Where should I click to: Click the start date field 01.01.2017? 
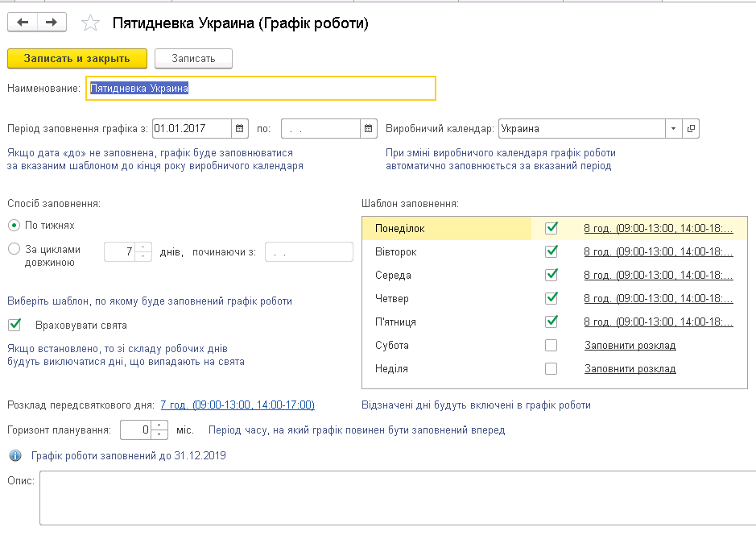(192, 129)
